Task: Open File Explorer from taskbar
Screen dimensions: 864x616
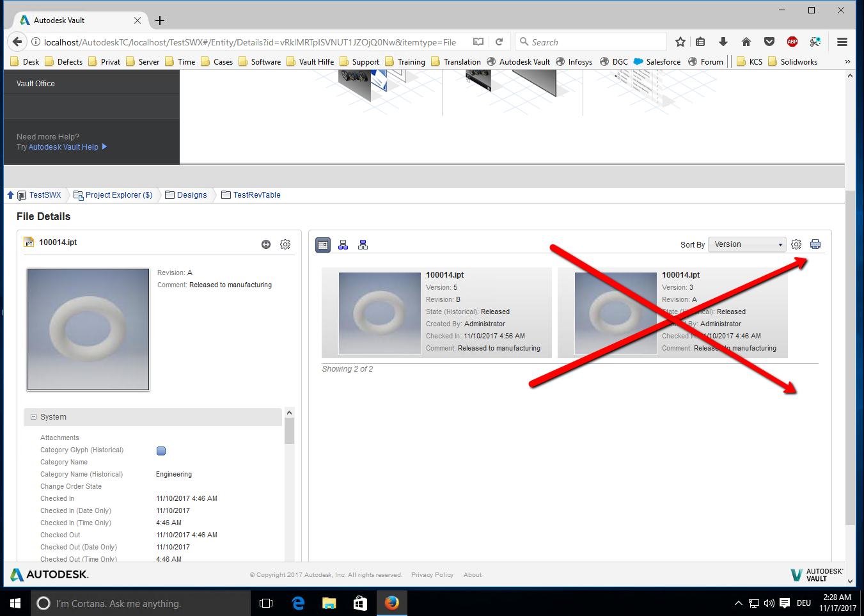Action: pos(329,603)
